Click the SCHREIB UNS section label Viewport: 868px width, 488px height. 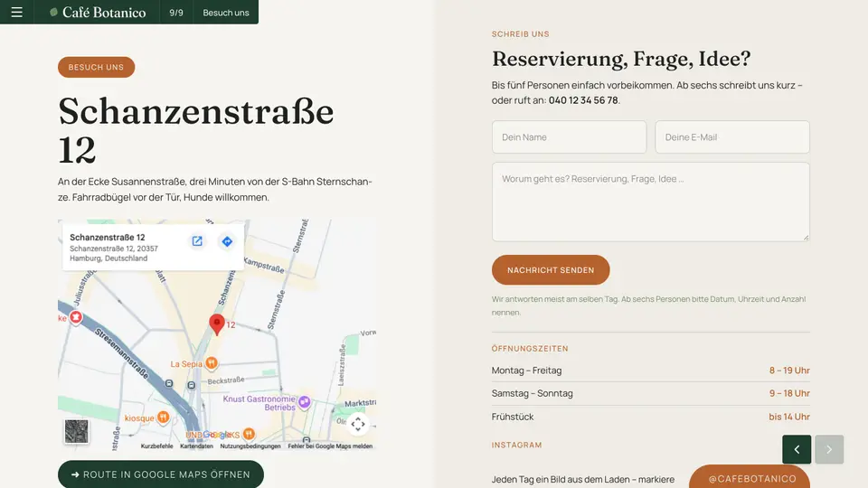point(521,33)
